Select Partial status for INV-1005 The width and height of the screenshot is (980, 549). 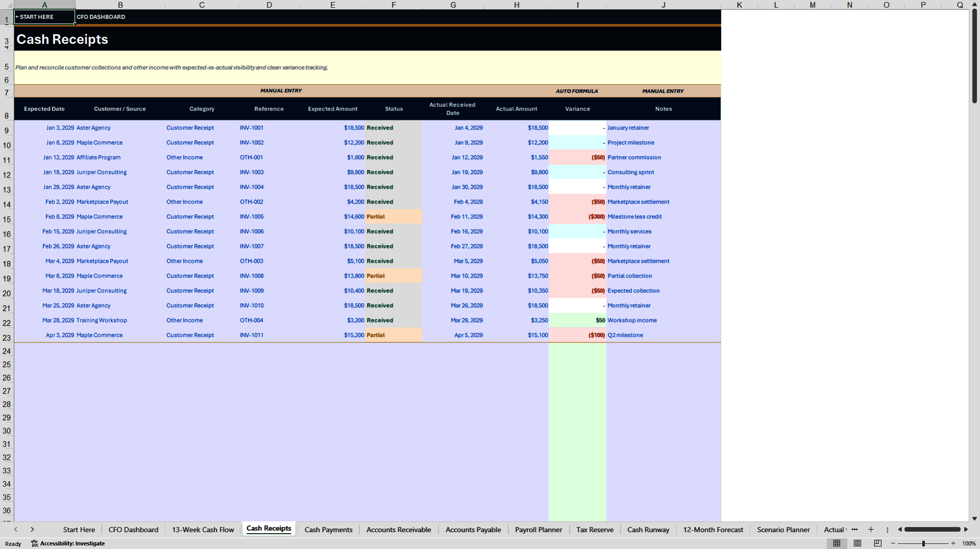coord(394,216)
